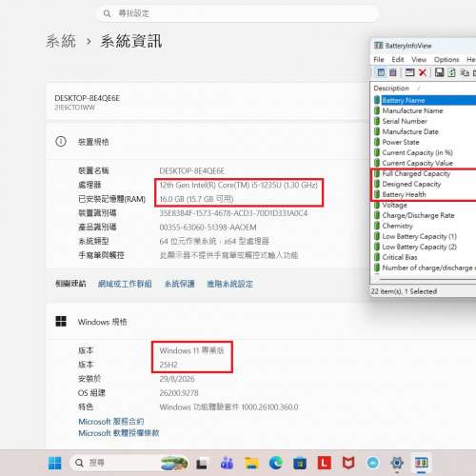Select the Number of charge/discharge row
Viewport: 476px width, 476px height.
point(425,268)
